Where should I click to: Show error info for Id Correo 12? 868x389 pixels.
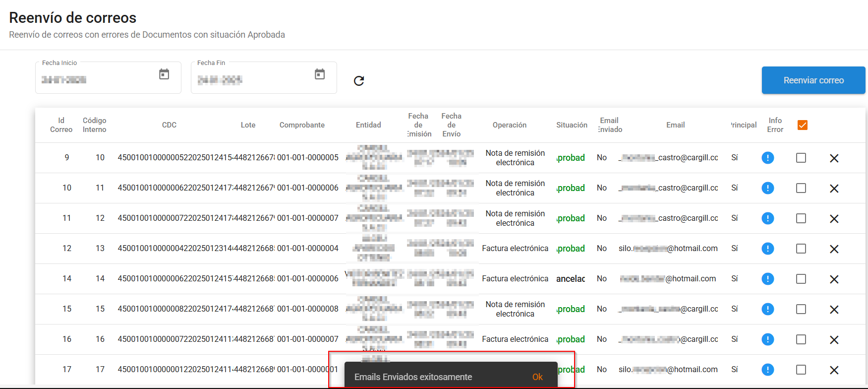[x=767, y=249]
